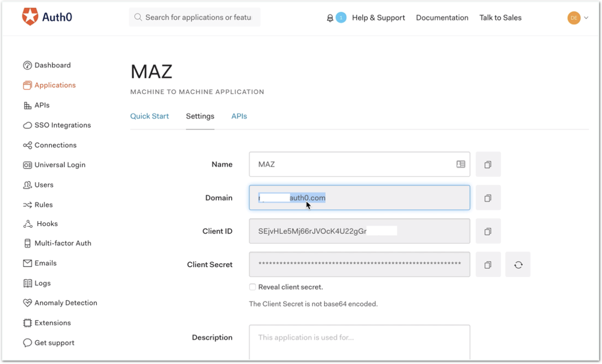602x364 pixels.
Task: Click Talk to Sales
Action: tap(500, 18)
